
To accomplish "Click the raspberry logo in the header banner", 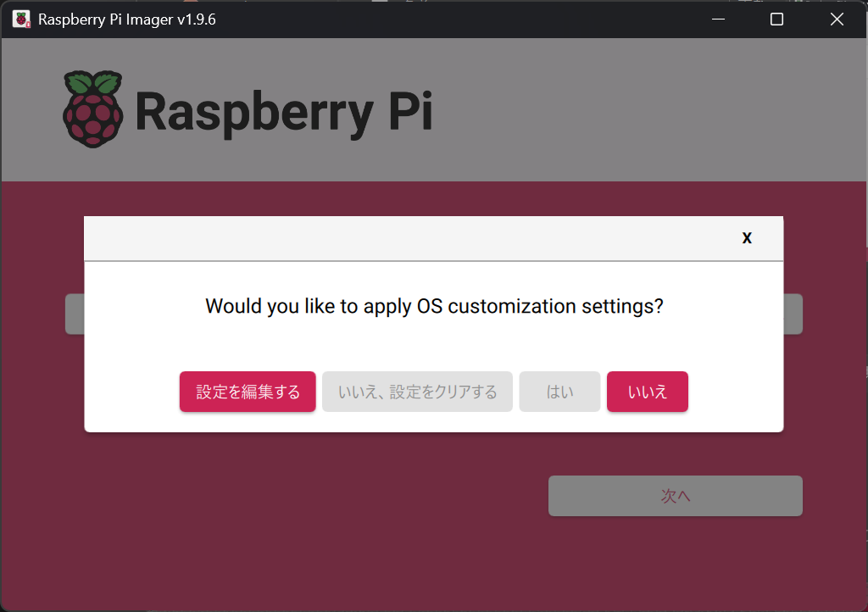I will point(91,108).
